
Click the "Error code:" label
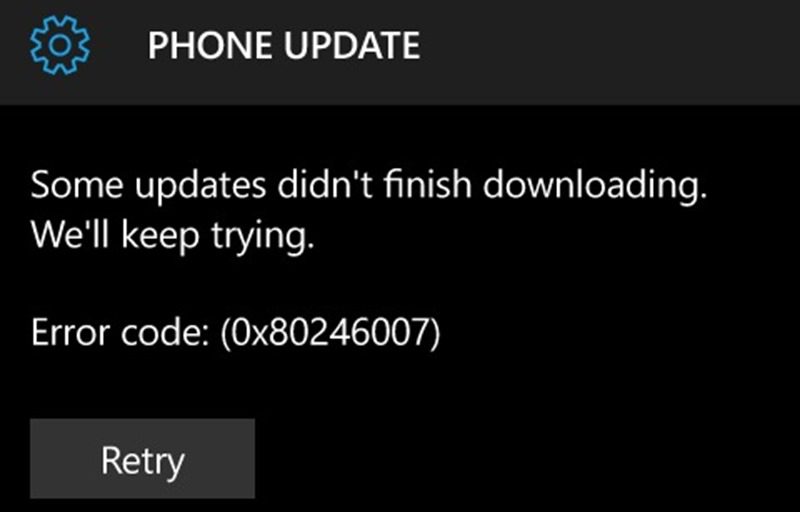coord(120,332)
